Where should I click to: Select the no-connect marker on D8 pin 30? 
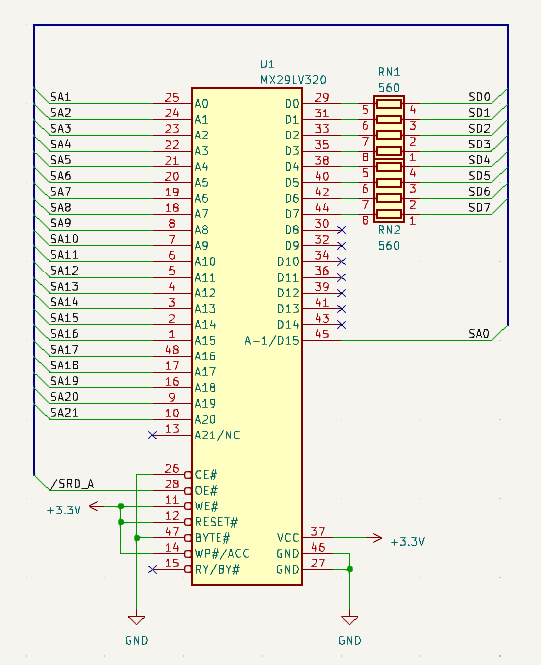(x=342, y=230)
